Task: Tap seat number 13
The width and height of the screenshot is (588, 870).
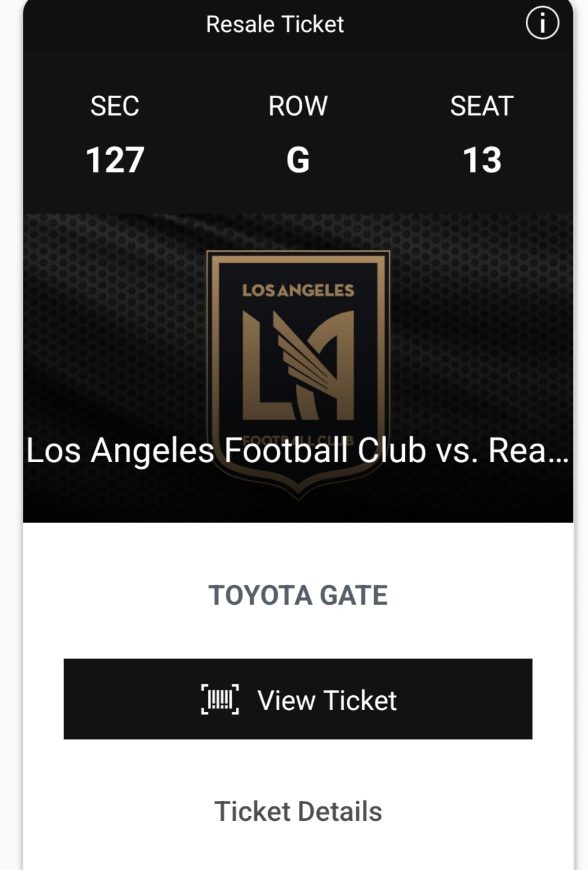Action: pos(481,160)
